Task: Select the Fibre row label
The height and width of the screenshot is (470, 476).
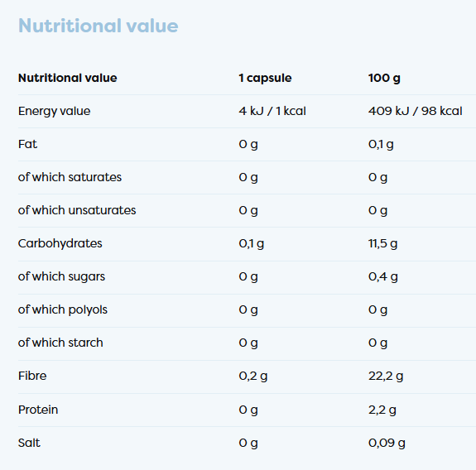Action: click(32, 376)
